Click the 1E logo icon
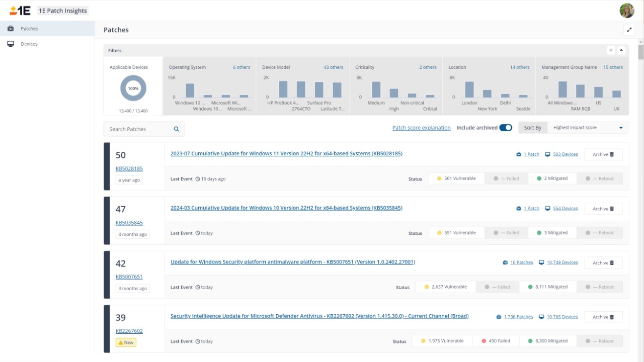The width and height of the screenshot is (644, 362). pyautogui.click(x=20, y=11)
